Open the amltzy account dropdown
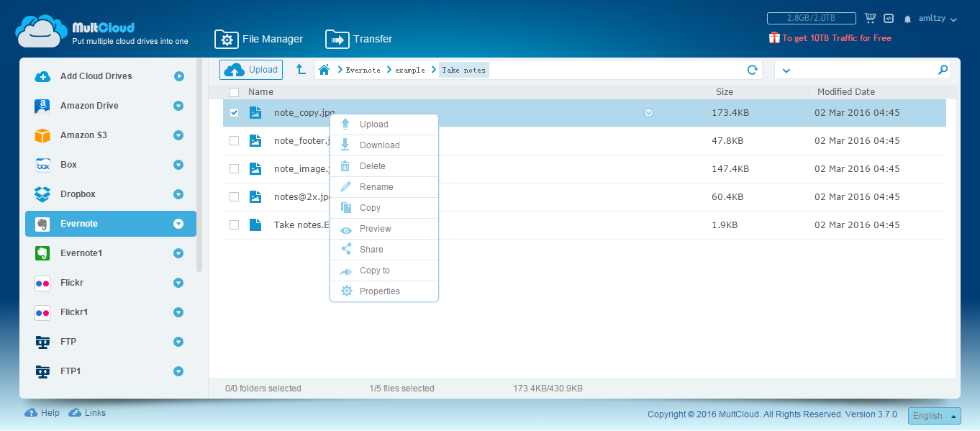980x431 pixels. [938, 19]
